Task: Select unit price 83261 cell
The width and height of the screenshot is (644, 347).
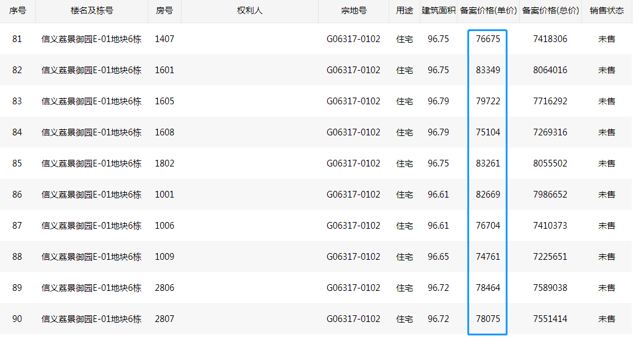Action: (488, 163)
